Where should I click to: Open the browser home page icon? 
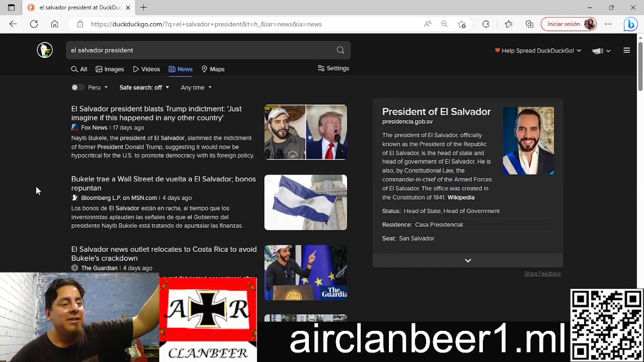[54, 24]
